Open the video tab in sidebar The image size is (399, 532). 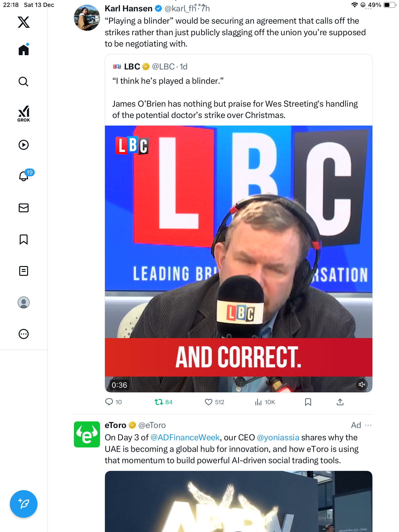coord(24,145)
